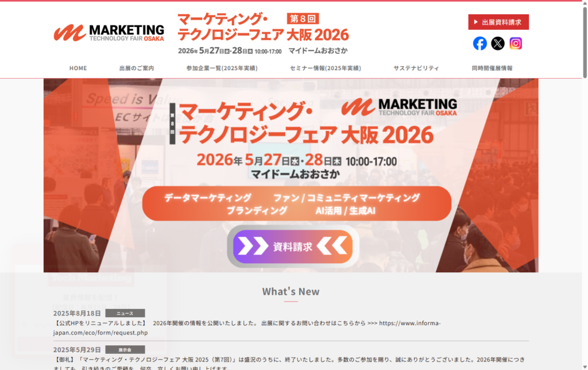Go to the HOME menu item
Image resolution: width=588 pixels, height=370 pixels.
tap(78, 68)
